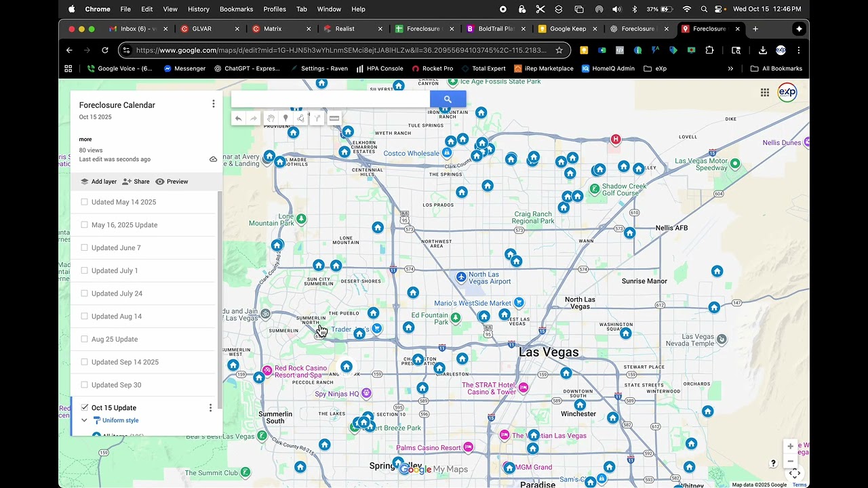Open a new browser tab
Screen dimensions: 868x488
[755, 29]
